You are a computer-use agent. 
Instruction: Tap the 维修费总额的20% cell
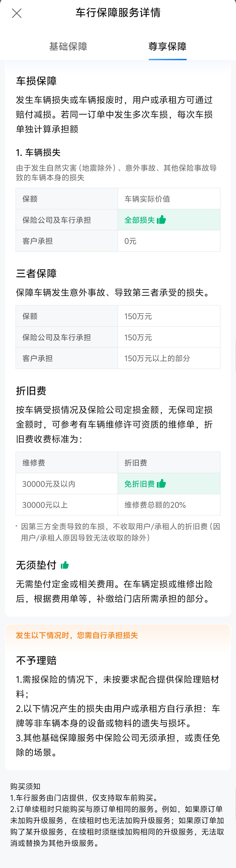[x=155, y=505]
